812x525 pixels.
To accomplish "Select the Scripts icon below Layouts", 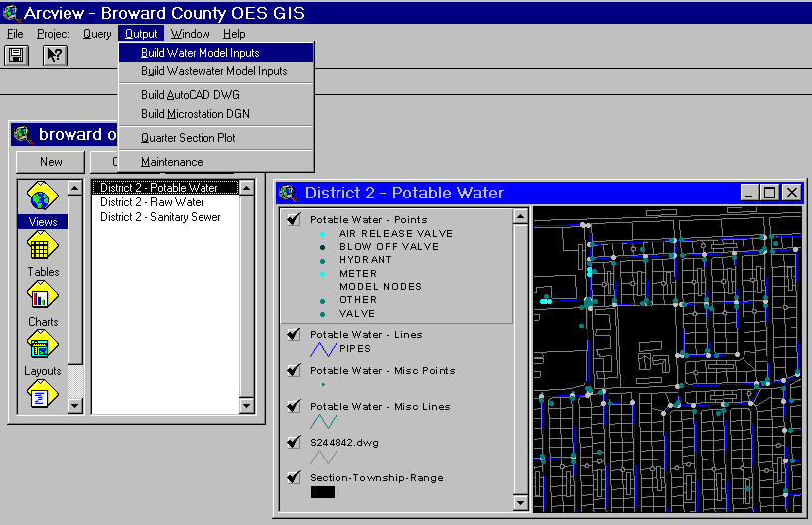I will [x=42, y=393].
